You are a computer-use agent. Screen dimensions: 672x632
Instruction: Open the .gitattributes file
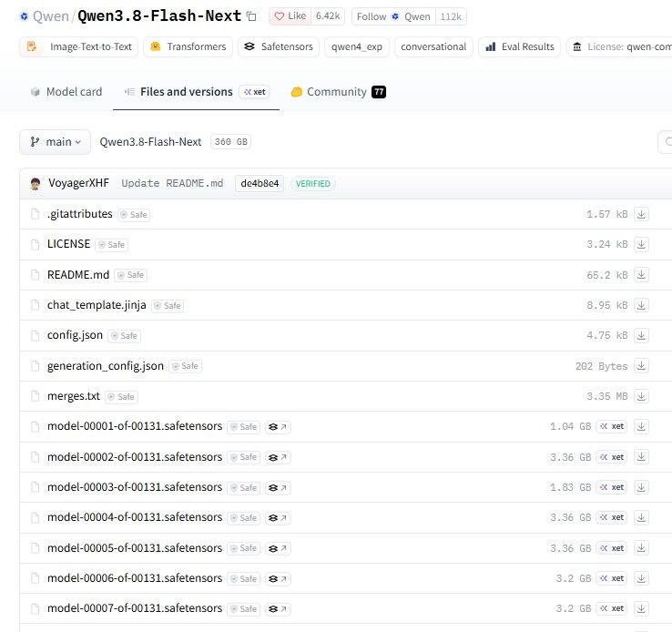[80, 214]
